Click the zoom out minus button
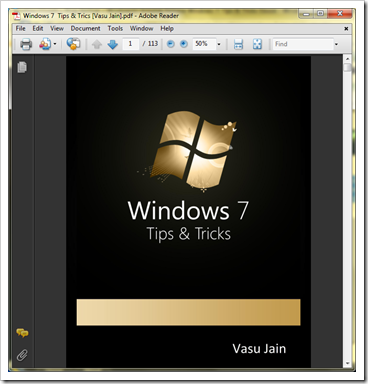368x384 pixels. tap(170, 44)
